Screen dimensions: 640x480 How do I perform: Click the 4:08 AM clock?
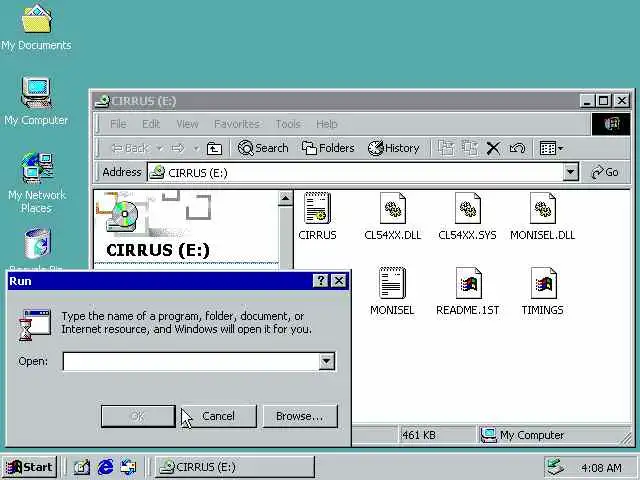click(x=602, y=467)
